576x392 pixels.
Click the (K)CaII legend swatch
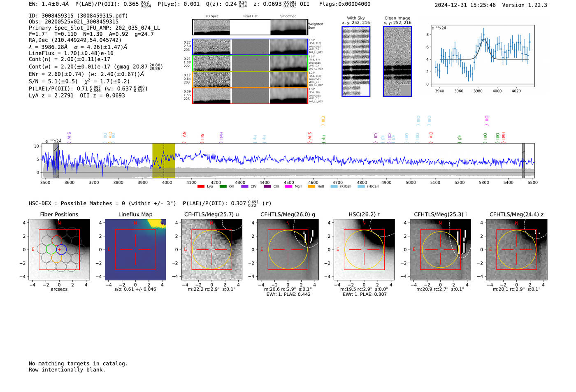(334, 186)
